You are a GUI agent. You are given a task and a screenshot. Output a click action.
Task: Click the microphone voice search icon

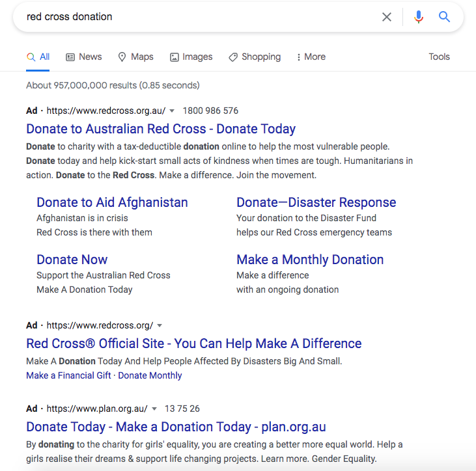(x=419, y=17)
